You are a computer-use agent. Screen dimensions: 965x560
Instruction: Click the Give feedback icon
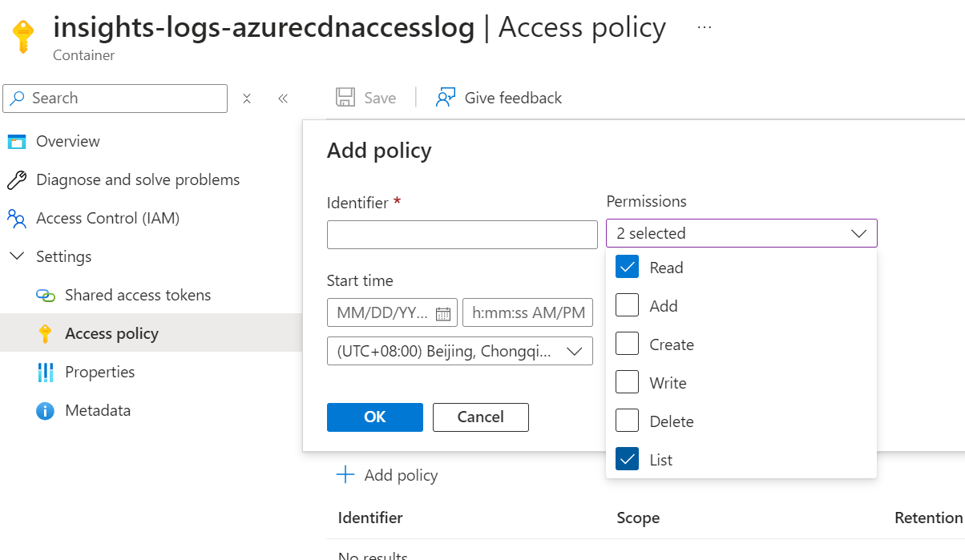point(445,98)
